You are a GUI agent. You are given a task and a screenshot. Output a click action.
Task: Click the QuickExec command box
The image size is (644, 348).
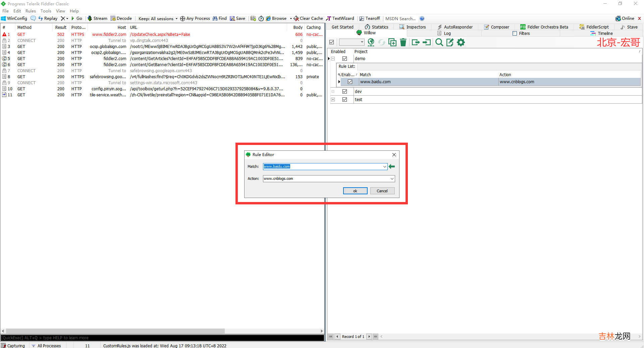point(162,338)
